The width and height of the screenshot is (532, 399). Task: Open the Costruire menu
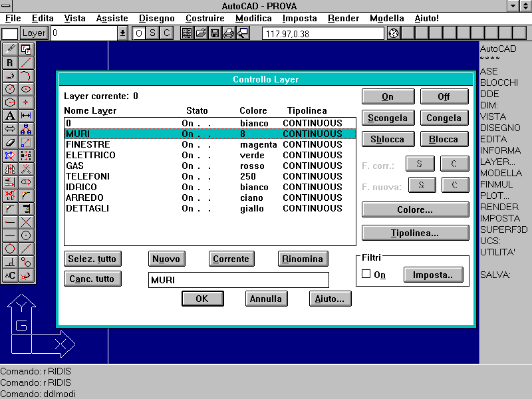point(205,19)
